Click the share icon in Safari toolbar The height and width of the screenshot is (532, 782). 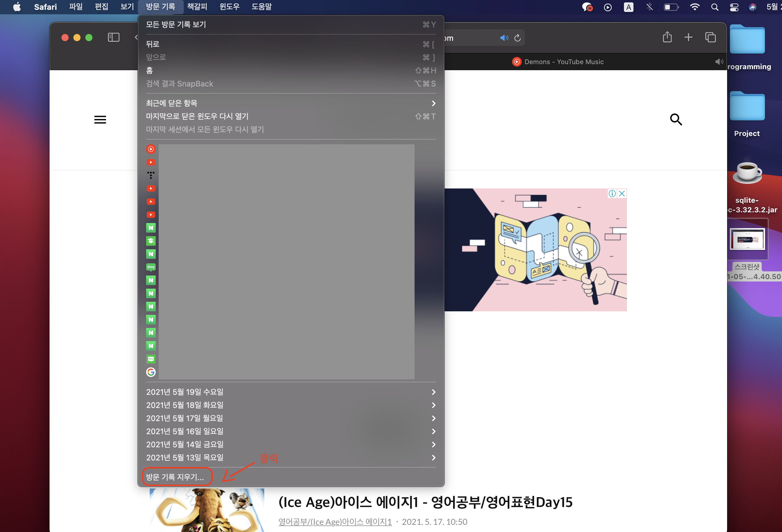667,37
